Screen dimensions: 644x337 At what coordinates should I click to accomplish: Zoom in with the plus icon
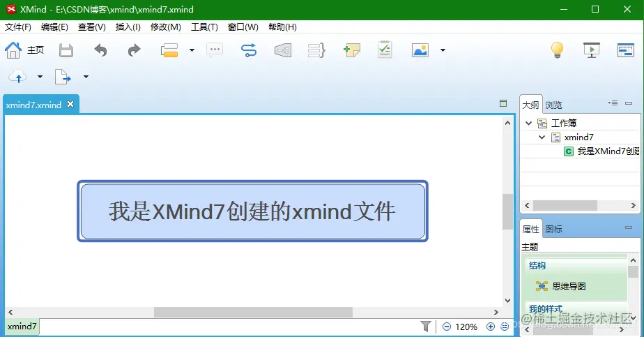(491, 327)
